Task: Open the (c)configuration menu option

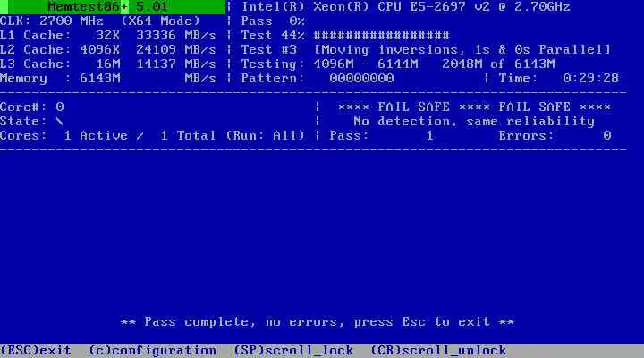Action: (x=152, y=351)
